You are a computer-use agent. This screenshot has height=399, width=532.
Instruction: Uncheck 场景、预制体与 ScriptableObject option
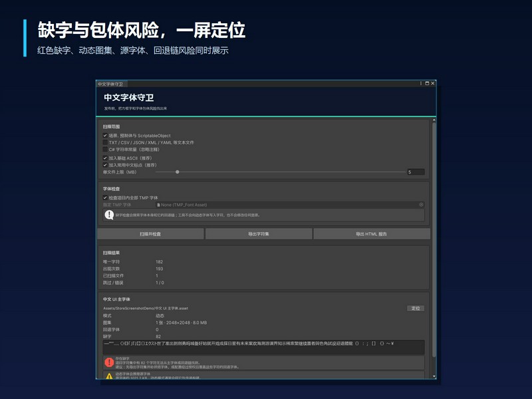coord(105,136)
